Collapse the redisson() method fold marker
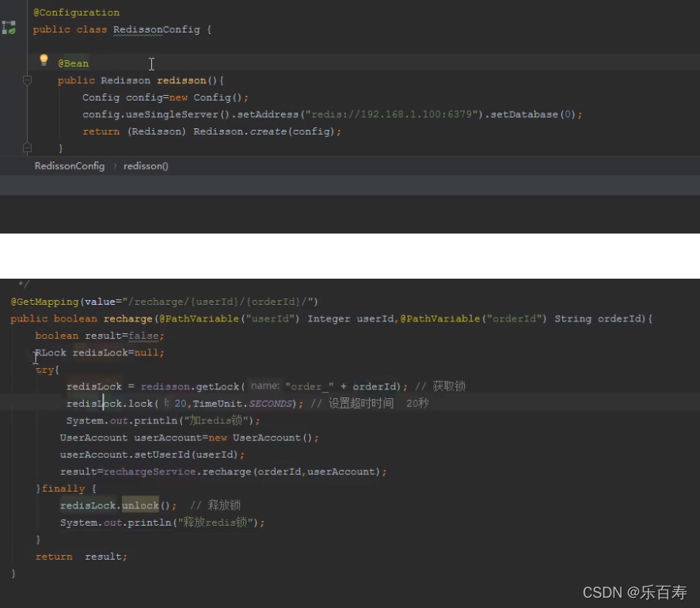 coord(27,80)
